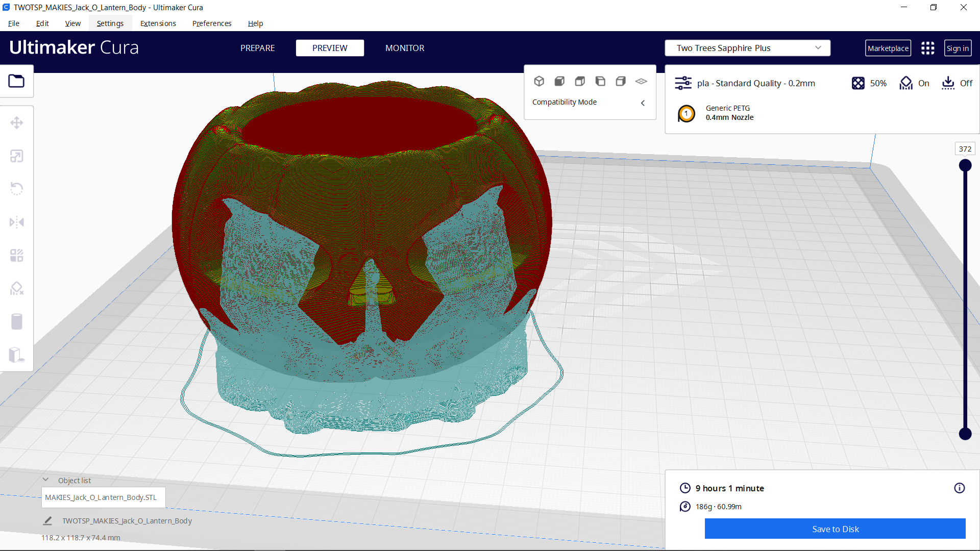Select MAKIES_Jack_O_Lantern_Body.STL in object list
This screenshot has width=980, height=551.
[x=103, y=497]
